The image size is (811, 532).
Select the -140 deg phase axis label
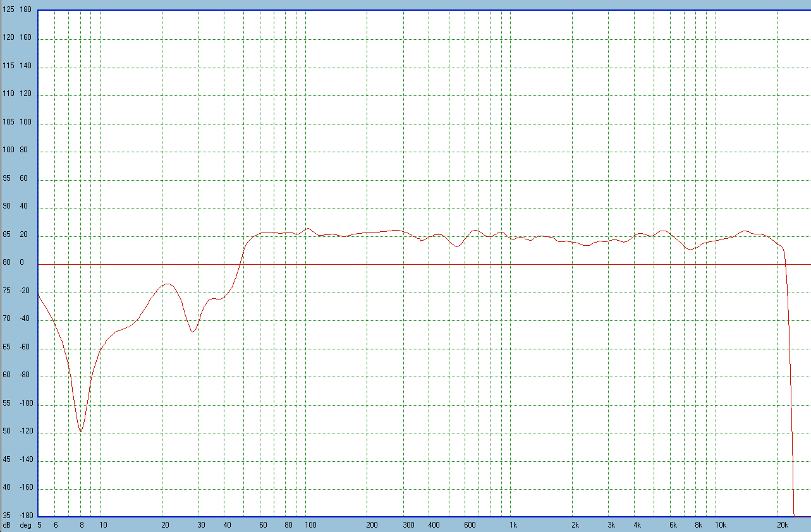coord(25,459)
